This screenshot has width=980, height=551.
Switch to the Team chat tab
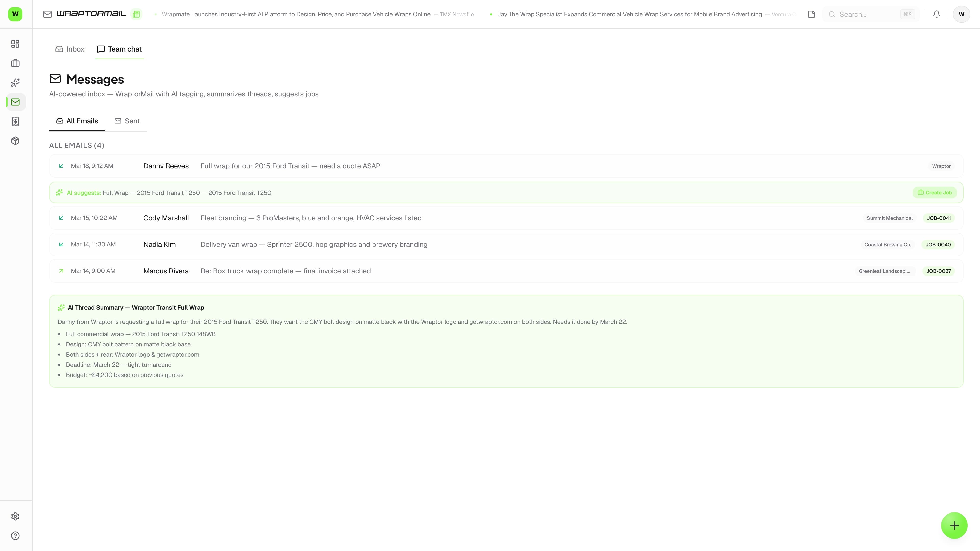[119, 49]
